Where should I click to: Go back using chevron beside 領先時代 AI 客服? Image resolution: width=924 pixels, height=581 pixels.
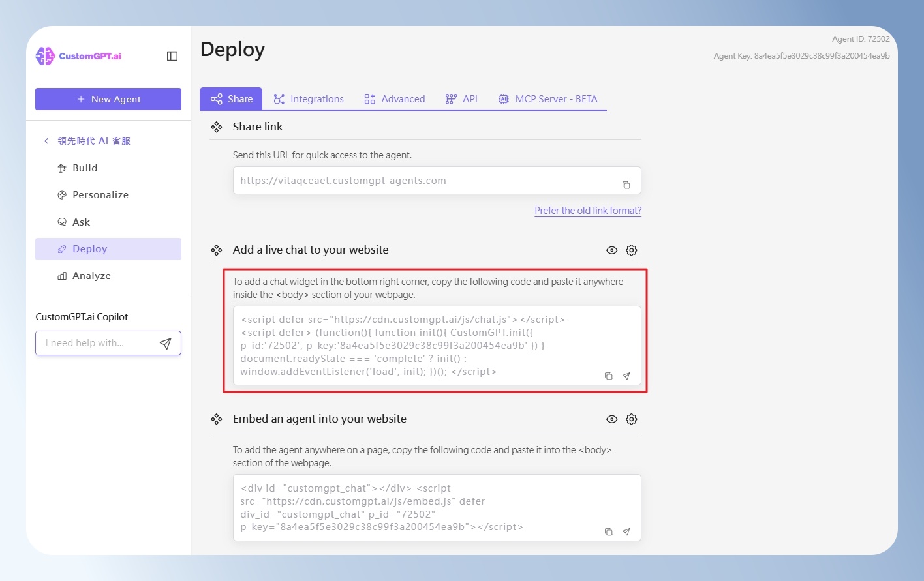tap(46, 141)
